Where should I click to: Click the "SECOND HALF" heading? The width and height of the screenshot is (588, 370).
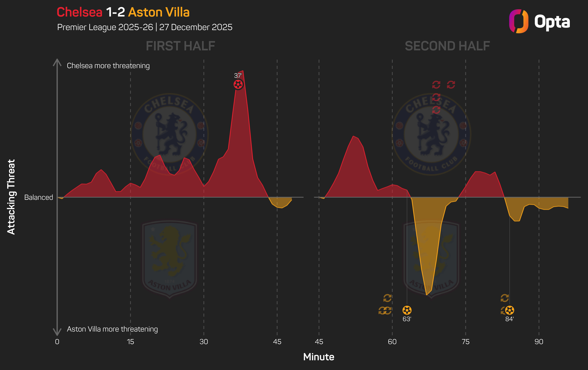[x=447, y=46]
